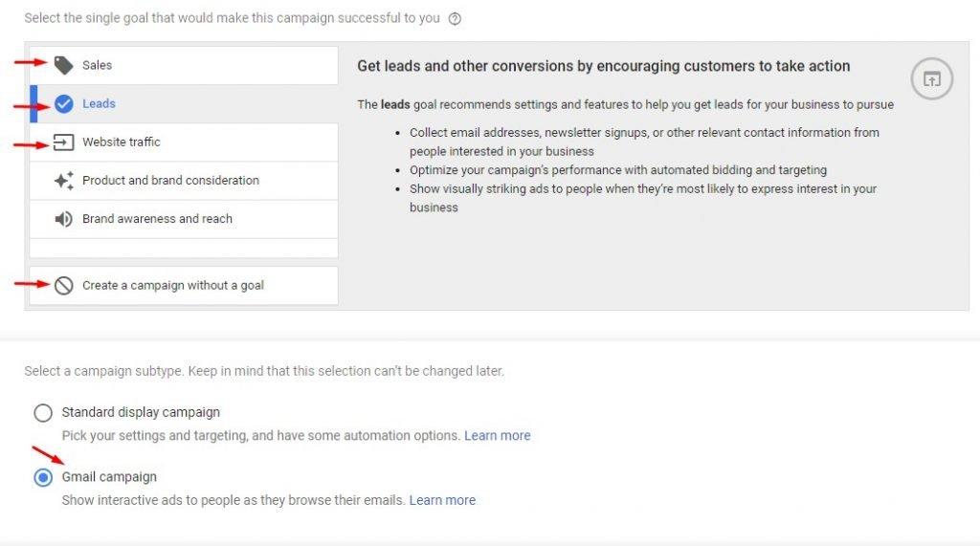Open Learn more link for Standard display campaign
The height and width of the screenshot is (546, 980).
[497, 435]
